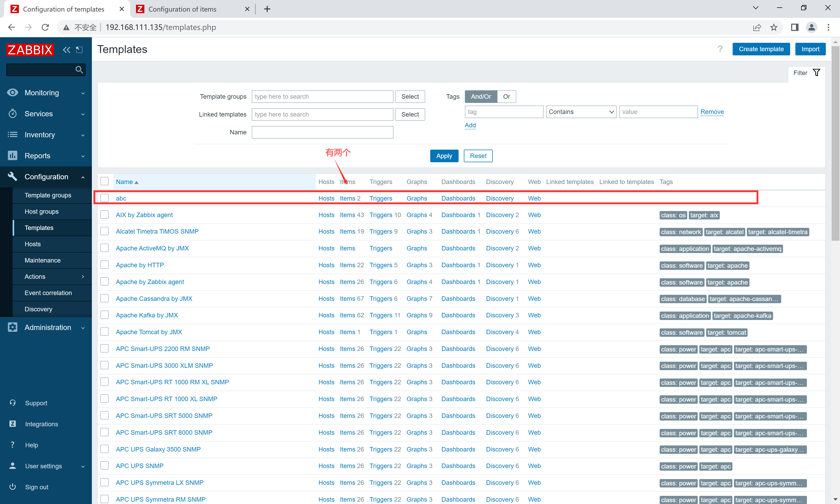Toggle the Filter funnel icon

pyautogui.click(x=817, y=73)
